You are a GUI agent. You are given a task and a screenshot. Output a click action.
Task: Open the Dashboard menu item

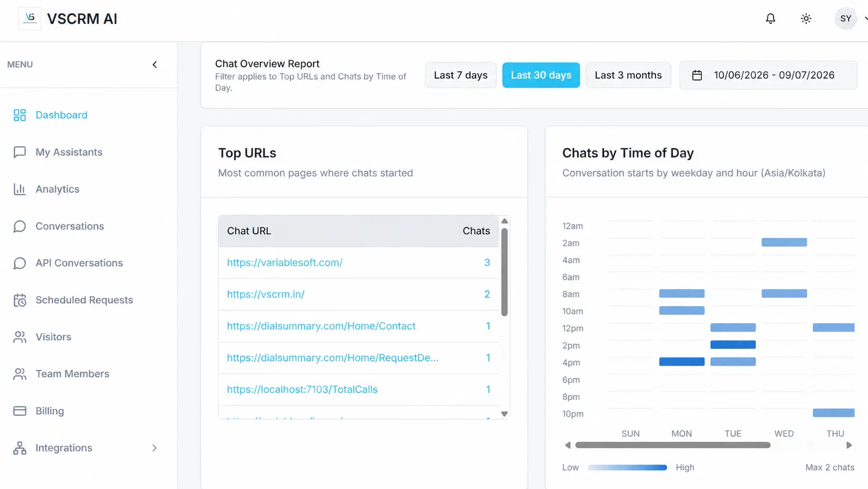point(61,115)
